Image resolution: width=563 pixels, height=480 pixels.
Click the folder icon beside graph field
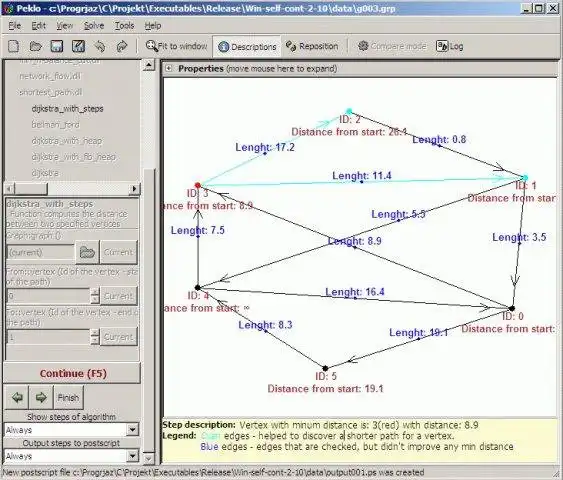(x=87, y=252)
